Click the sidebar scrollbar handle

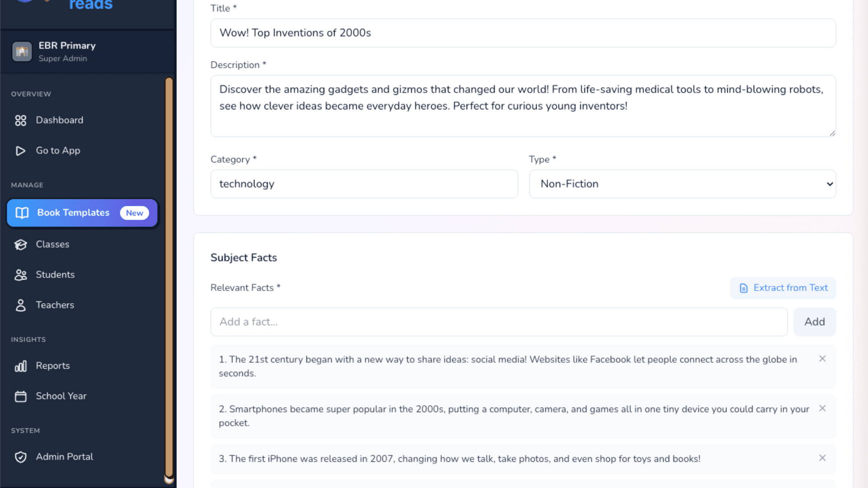169,280
